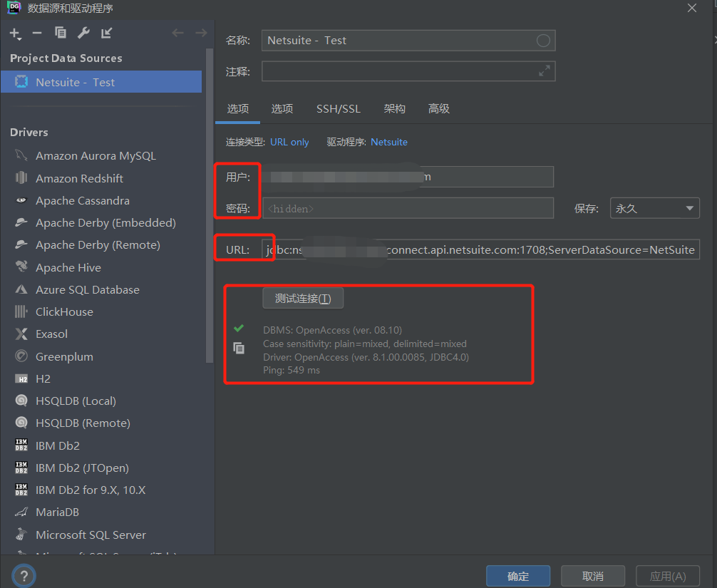This screenshot has height=588, width=717.
Task: Click the color circle in the name field
Action: coord(543,41)
